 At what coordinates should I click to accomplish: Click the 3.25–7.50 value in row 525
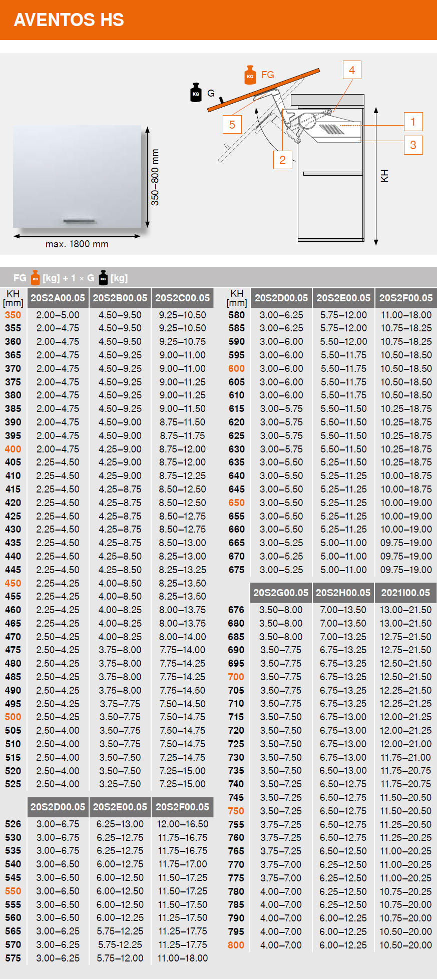point(120,784)
